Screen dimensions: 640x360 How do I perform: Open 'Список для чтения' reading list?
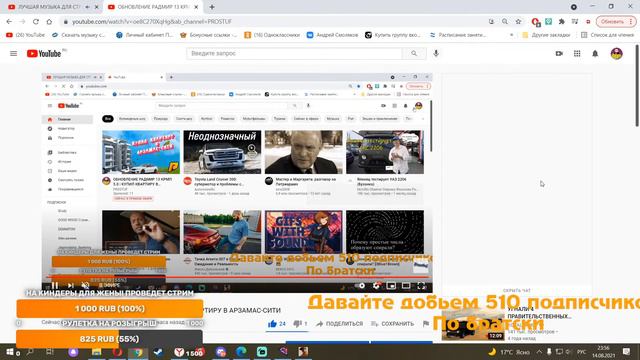point(607,35)
